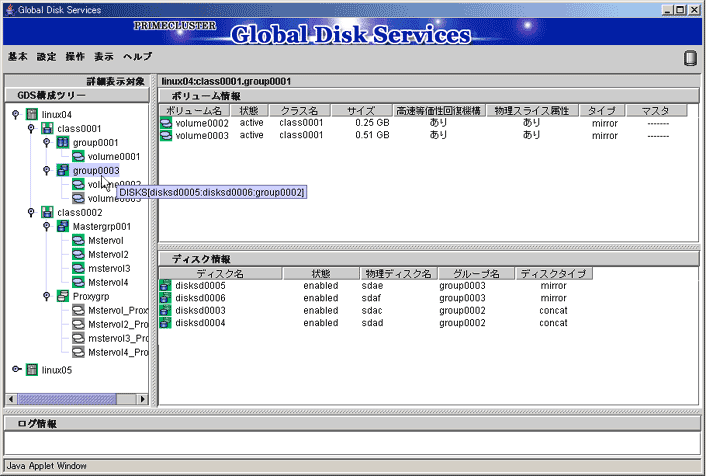Select the mstervol3_Pro volume icon
This screenshot has height=476, width=720.
tap(78, 338)
